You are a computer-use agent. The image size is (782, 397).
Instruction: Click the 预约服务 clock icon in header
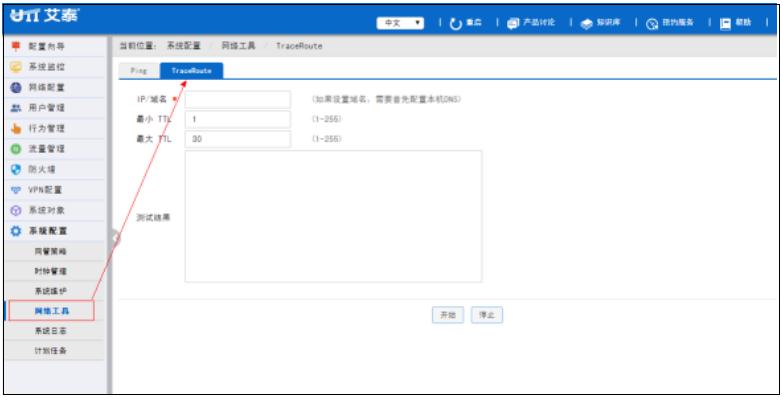tap(652, 24)
